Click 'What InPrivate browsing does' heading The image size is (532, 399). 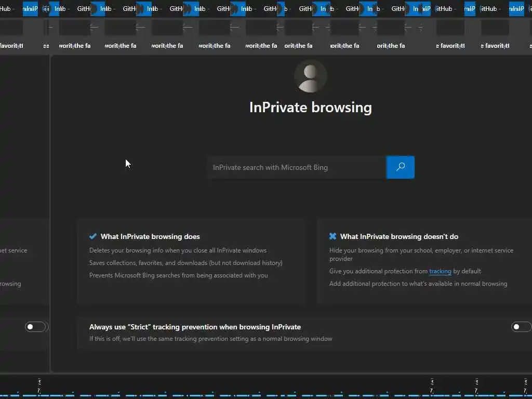pyautogui.click(x=150, y=236)
